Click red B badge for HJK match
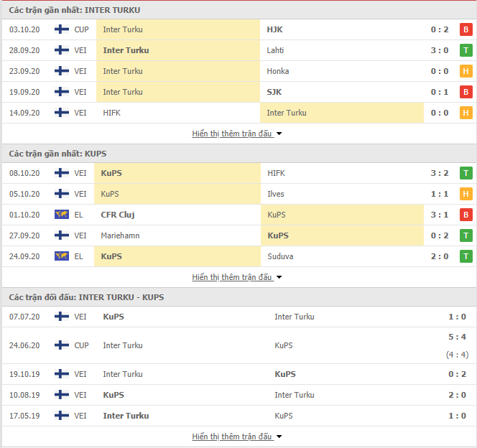 coord(466,29)
